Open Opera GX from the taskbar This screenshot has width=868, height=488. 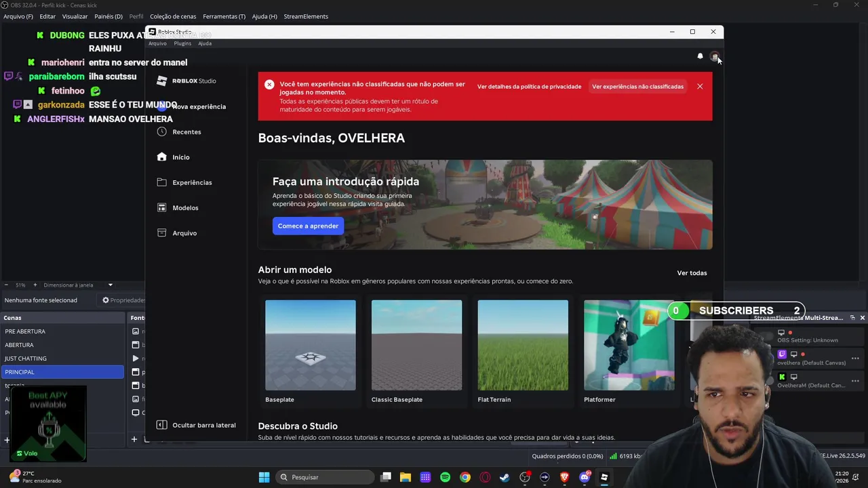point(485,477)
